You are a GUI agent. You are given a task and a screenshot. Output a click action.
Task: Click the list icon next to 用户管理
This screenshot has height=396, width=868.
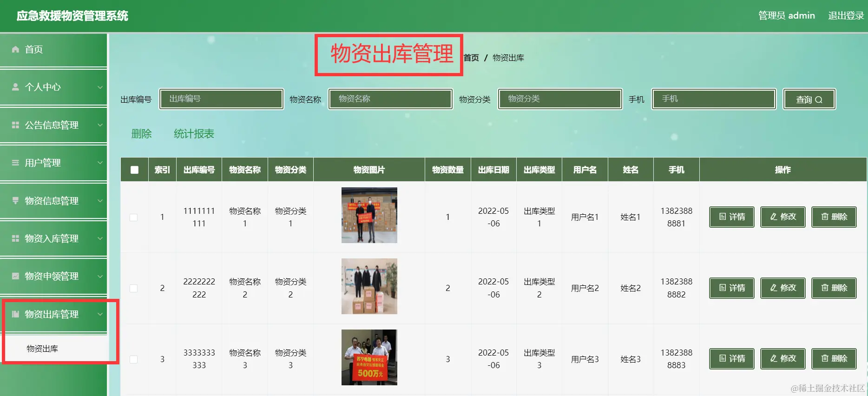(x=15, y=163)
